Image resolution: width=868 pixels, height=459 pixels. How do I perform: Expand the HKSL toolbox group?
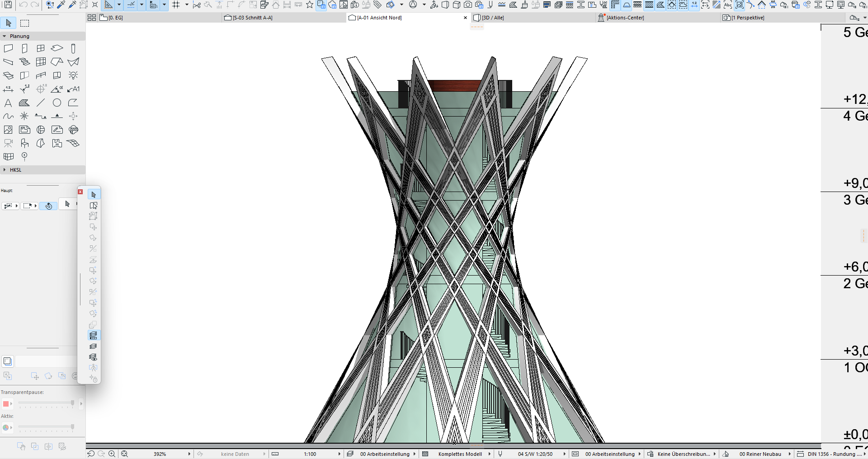click(x=5, y=170)
